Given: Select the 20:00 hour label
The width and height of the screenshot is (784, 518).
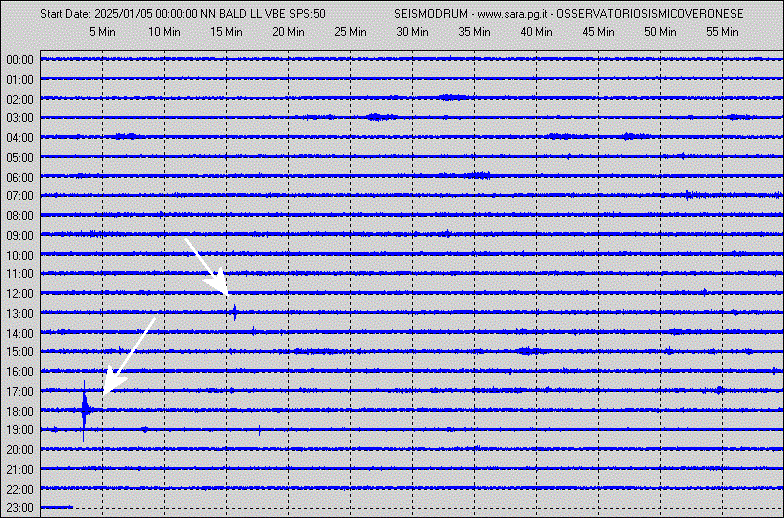Looking at the screenshot, I should coord(20,450).
